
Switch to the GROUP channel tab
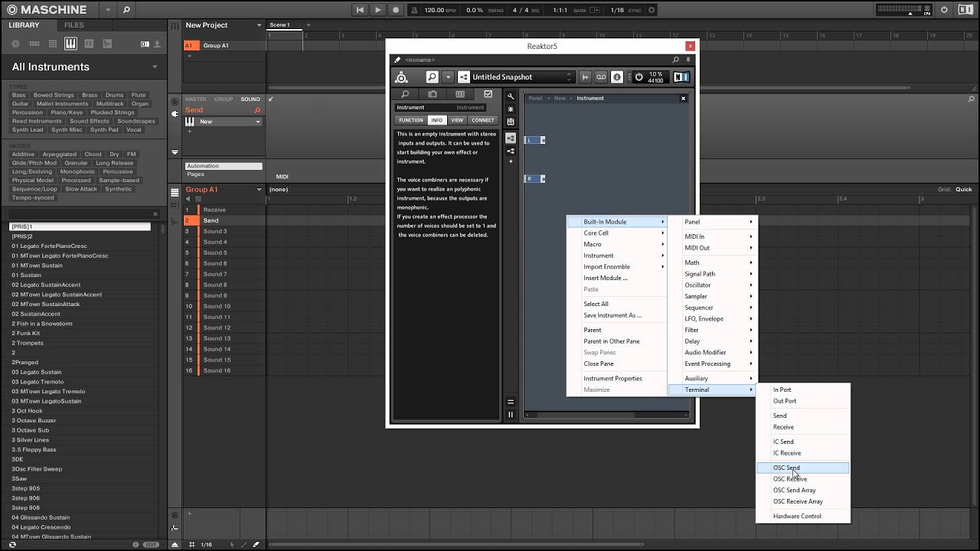pyautogui.click(x=224, y=99)
